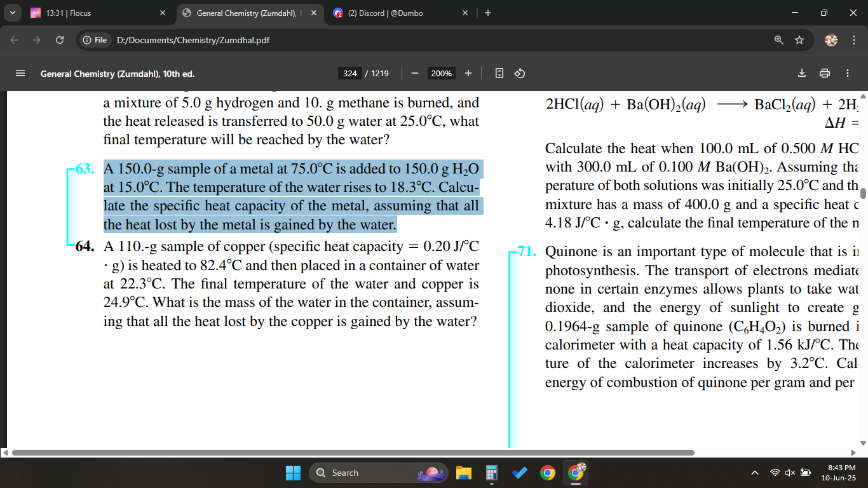The height and width of the screenshot is (488, 868).
Task: Close the Discord tab
Action: pos(465,13)
